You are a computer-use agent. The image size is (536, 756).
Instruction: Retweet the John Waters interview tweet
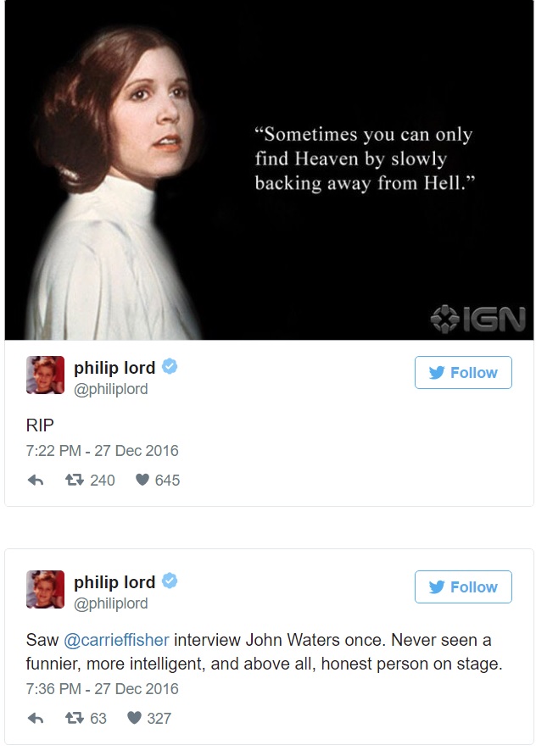(75, 718)
